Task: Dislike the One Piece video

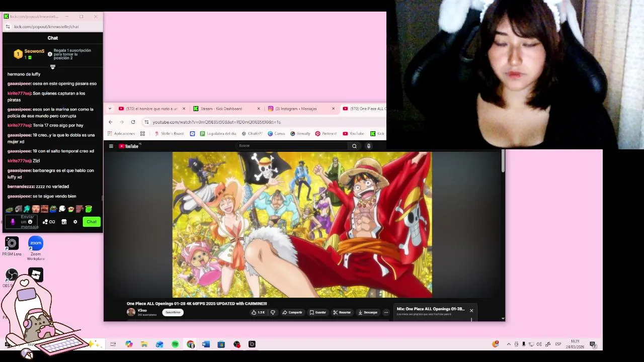Action: pyautogui.click(x=273, y=312)
